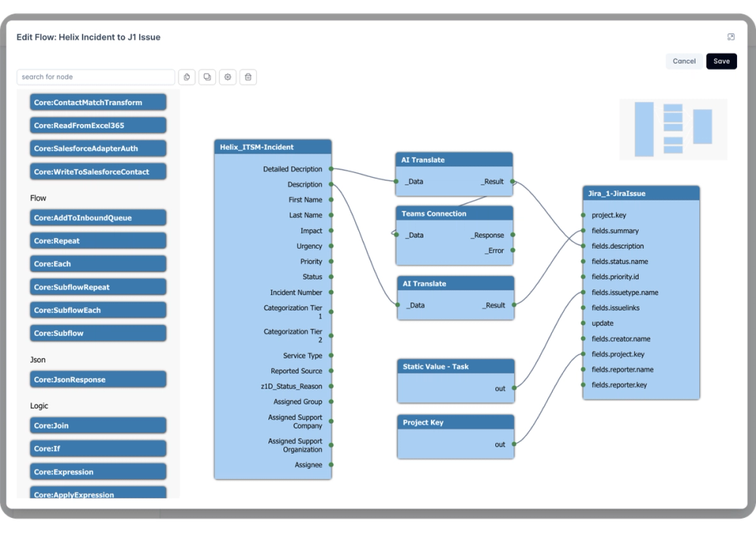Click the Priority output port
Screen dimensions: 756x533
pos(331,262)
